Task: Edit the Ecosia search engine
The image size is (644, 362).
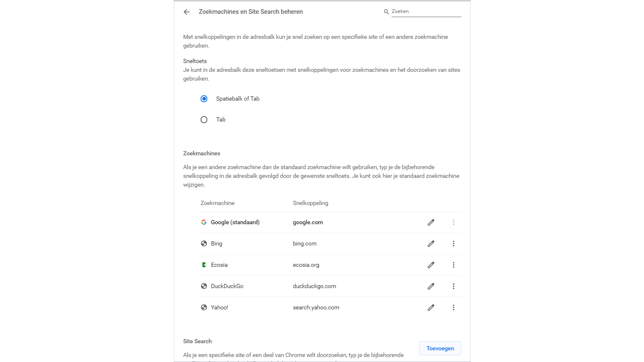Action: [x=431, y=265]
